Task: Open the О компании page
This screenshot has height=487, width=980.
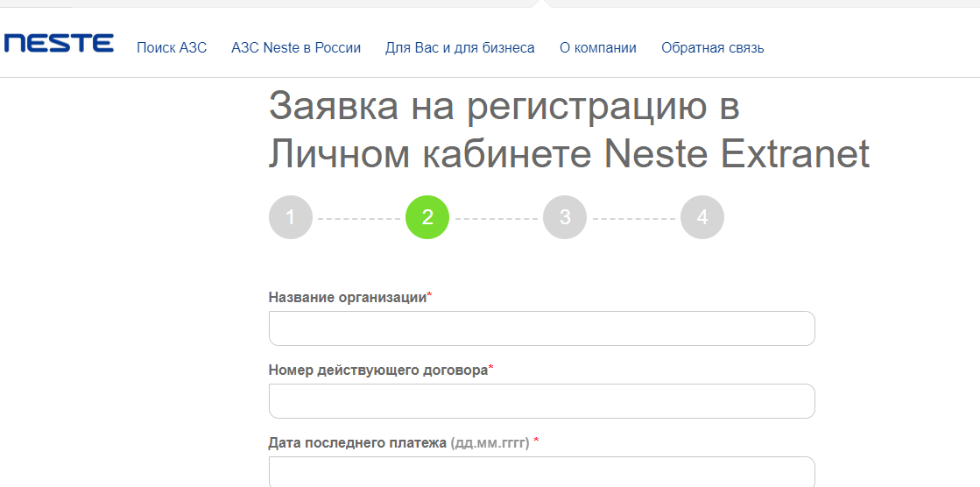Action: coord(598,48)
